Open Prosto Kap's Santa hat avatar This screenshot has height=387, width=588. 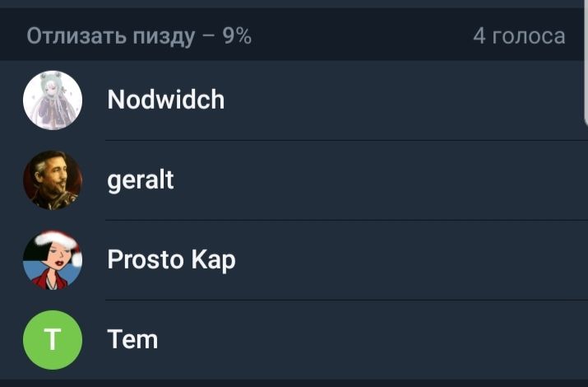(x=53, y=260)
